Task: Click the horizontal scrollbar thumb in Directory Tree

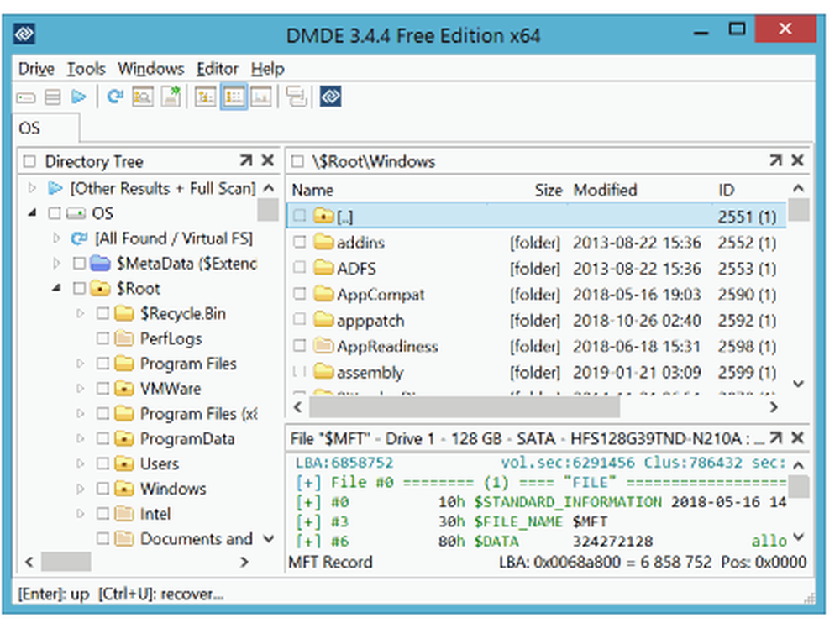Action: coord(66,562)
